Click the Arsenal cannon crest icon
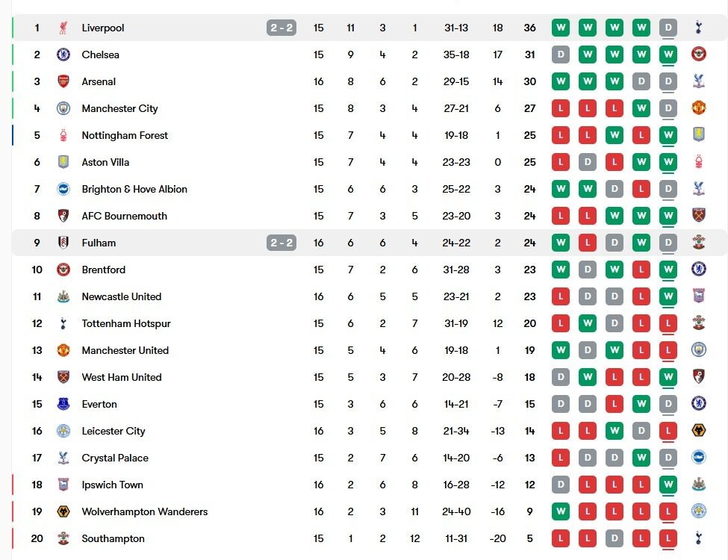728x560 pixels. click(63, 81)
